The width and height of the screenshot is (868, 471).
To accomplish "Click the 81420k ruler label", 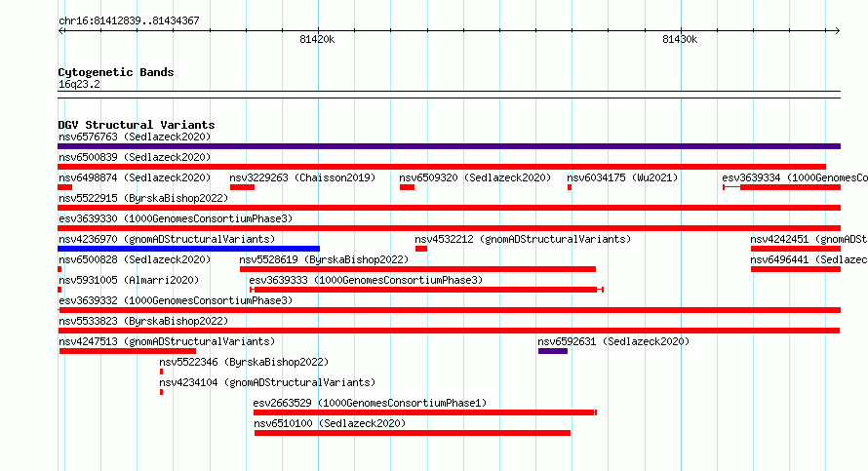I will coord(317,39).
